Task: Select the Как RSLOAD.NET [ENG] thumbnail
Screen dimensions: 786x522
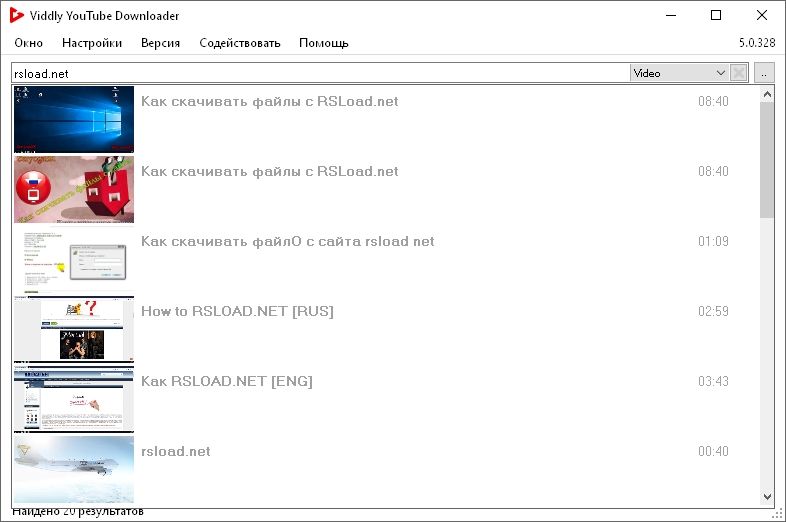Action: point(74,399)
